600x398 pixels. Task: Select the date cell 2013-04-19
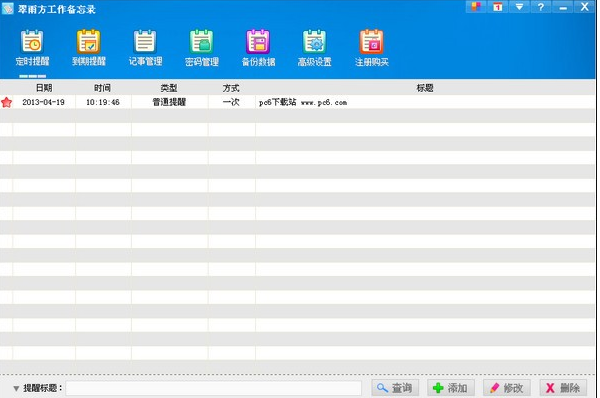(44, 102)
